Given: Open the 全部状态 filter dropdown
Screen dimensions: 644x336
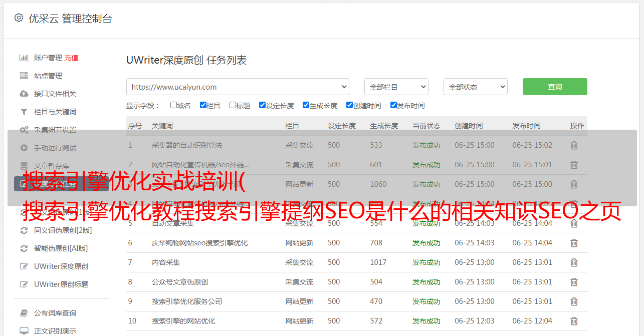Looking at the screenshot, I should click(475, 87).
